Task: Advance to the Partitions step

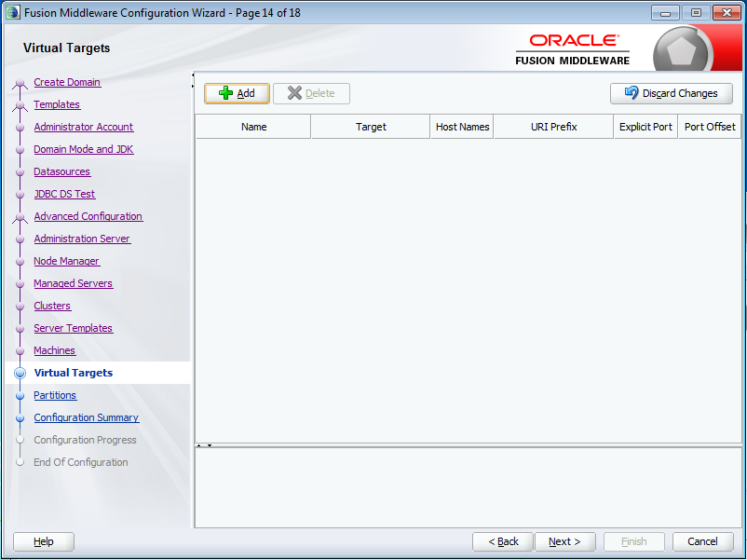Action: (x=55, y=395)
